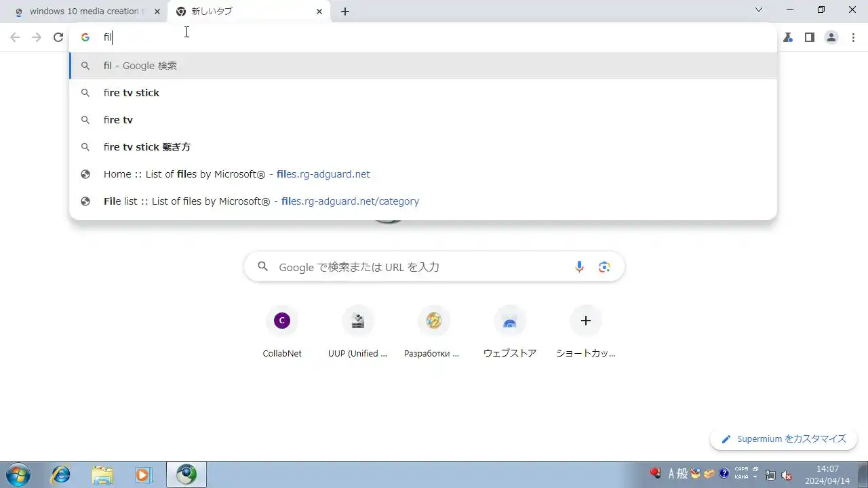Open the UUP (Unified ... shortcut
This screenshot has width=868, height=488.
point(358,331)
